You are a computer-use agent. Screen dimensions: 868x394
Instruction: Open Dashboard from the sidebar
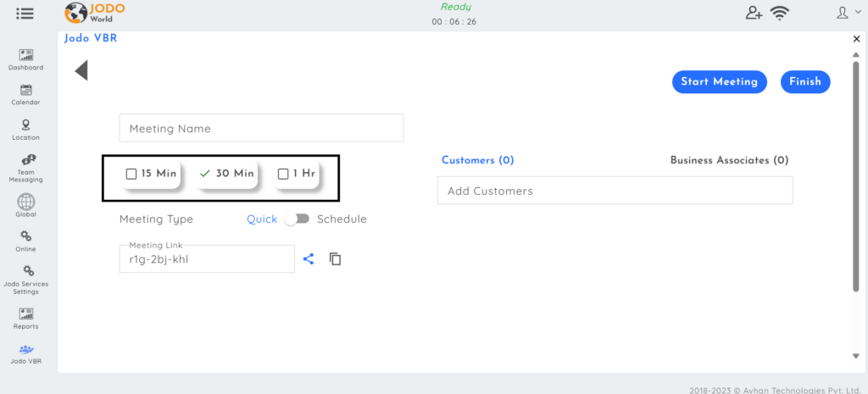(x=26, y=60)
